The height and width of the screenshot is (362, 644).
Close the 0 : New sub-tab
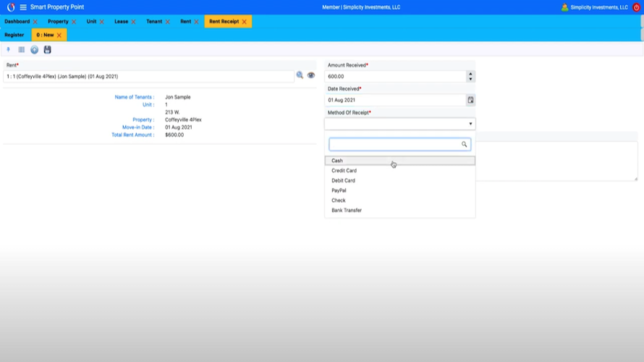coord(59,35)
